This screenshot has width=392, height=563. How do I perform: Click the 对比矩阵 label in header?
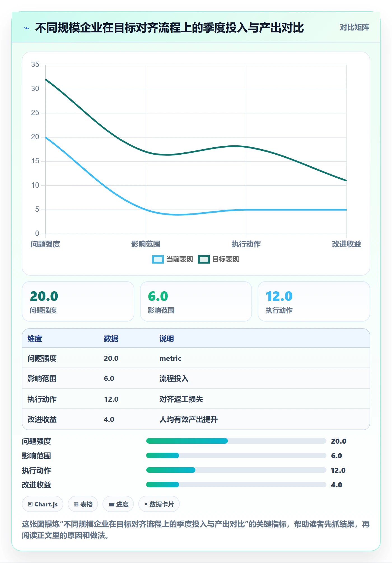pyautogui.click(x=354, y=27)
